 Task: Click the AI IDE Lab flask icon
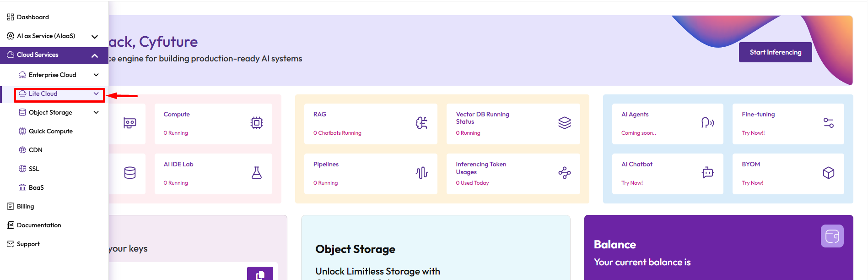256,173
